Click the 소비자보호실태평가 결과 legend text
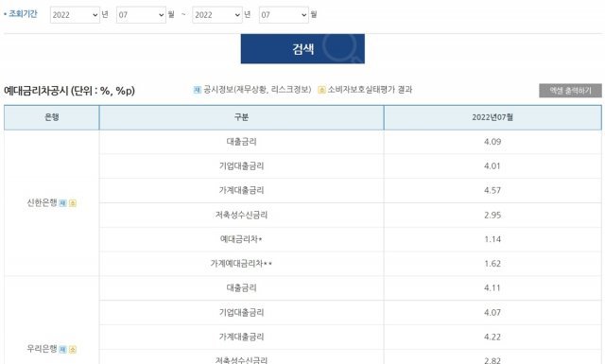 point(370,90)
